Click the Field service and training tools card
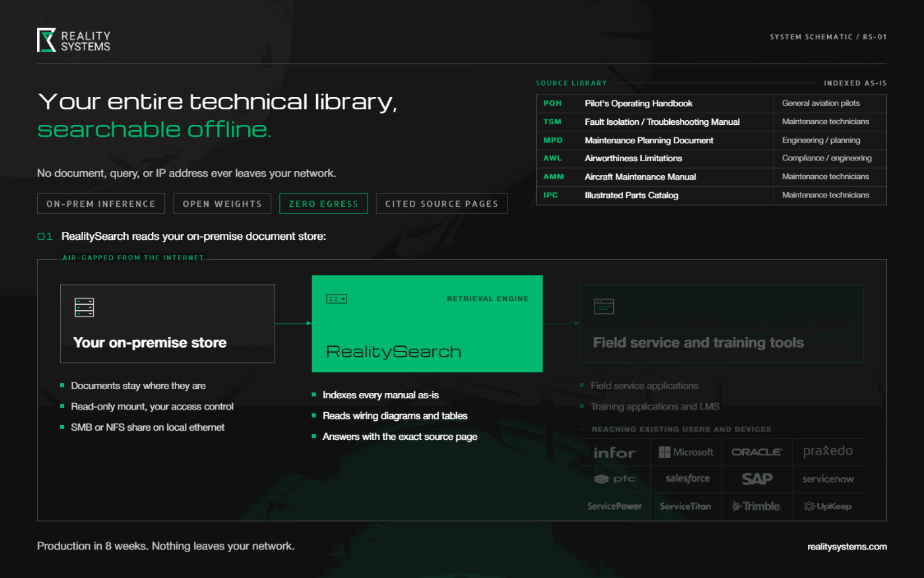The width and height of the screenshot is (924, 578). (721, 324)
